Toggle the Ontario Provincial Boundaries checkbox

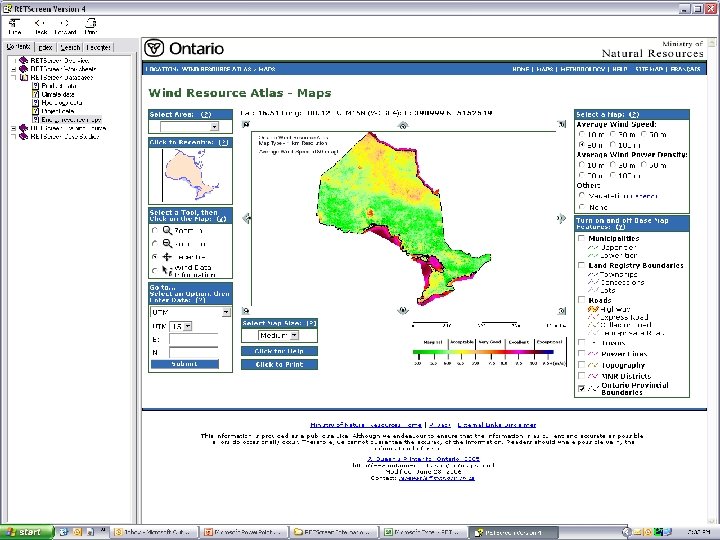tap(582, 388)
